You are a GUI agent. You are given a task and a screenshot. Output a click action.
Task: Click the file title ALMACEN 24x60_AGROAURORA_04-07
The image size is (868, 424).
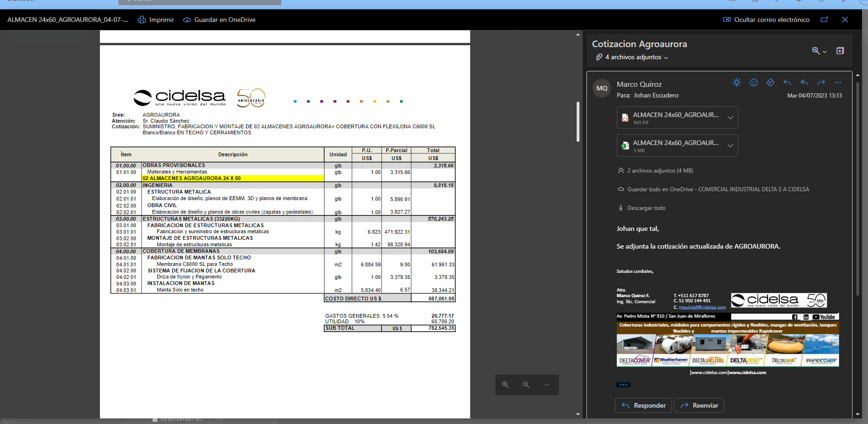point(68,20)
